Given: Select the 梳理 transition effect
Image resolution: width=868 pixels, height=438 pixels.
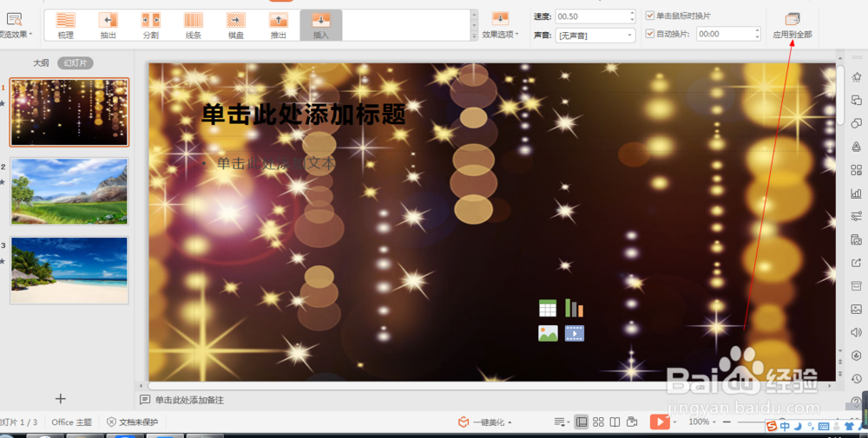Looking at the screenshot, I should (x=66, y=25).
